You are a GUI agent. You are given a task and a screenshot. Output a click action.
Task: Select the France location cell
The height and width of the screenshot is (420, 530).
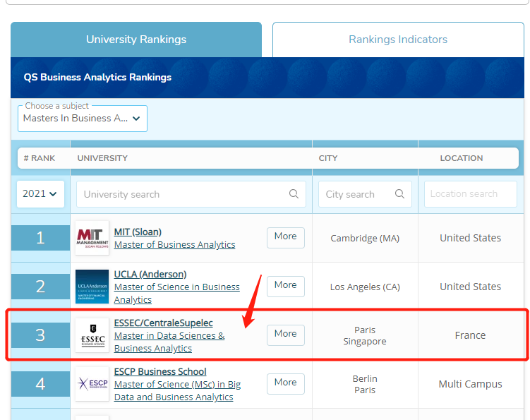tap(470, 335)
